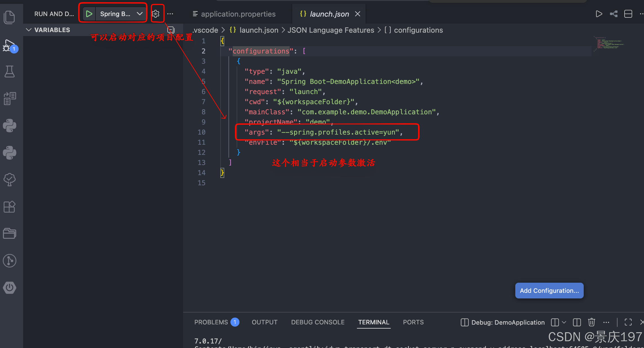Toggle the split terminal button
Screen dimensions: 644x348
[577, 322]
